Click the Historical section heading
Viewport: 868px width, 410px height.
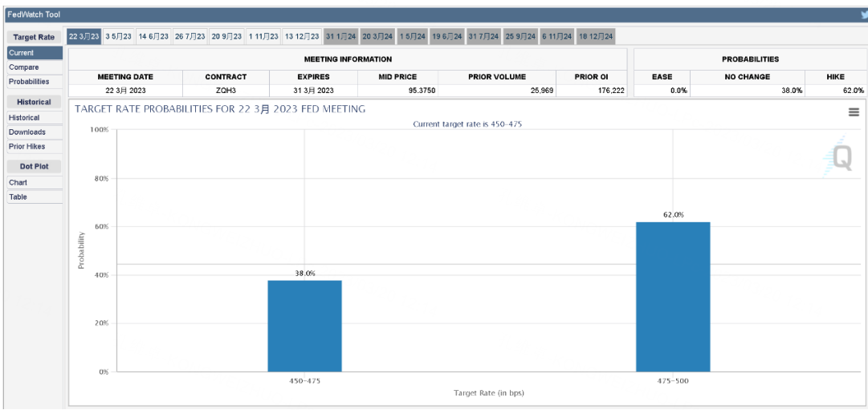[34, 102]
